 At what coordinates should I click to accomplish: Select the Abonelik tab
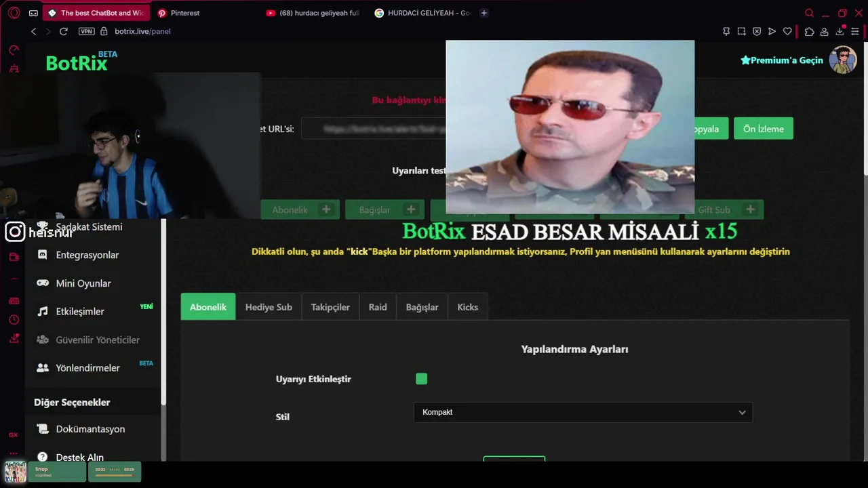tap(208, 307)
